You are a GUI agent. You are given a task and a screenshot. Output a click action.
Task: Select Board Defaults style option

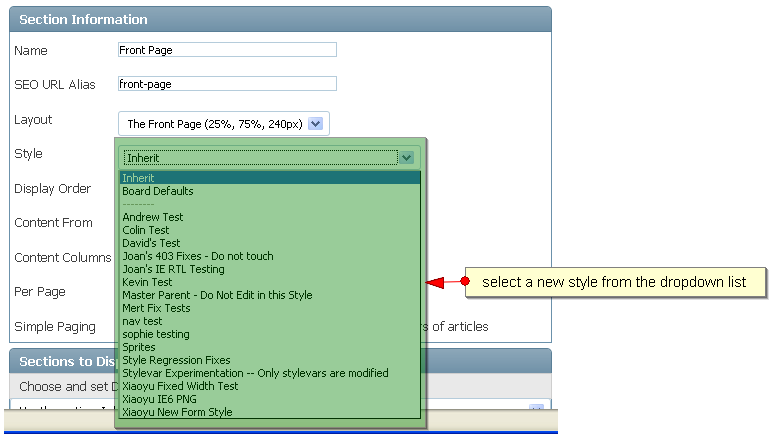point(158,191)
